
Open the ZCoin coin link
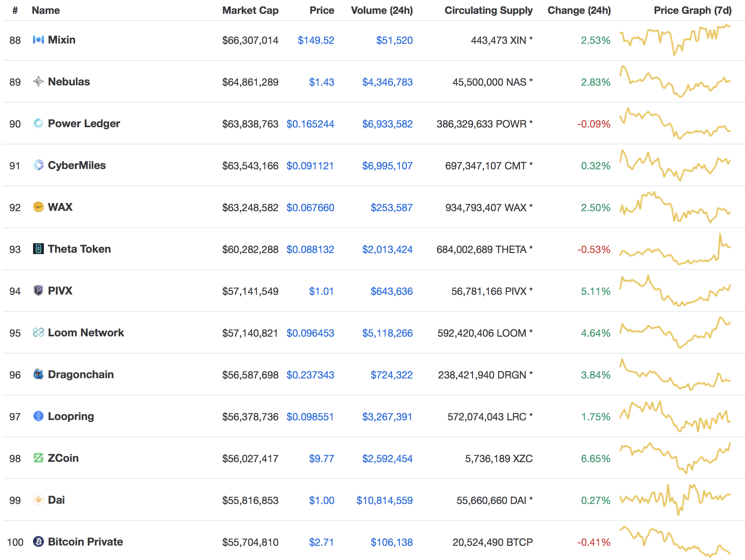[63, 458]
